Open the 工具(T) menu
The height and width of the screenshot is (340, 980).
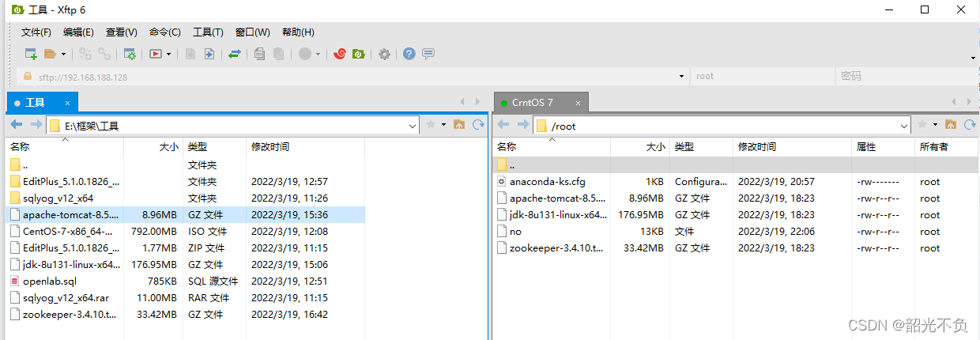click(x=208, y=32)
